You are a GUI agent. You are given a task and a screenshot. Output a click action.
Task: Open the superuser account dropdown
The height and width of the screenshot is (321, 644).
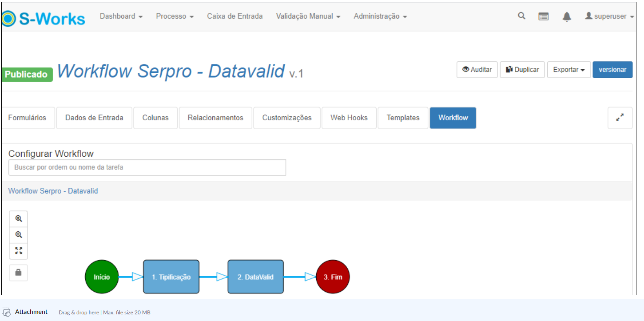[x=609, y=16]
